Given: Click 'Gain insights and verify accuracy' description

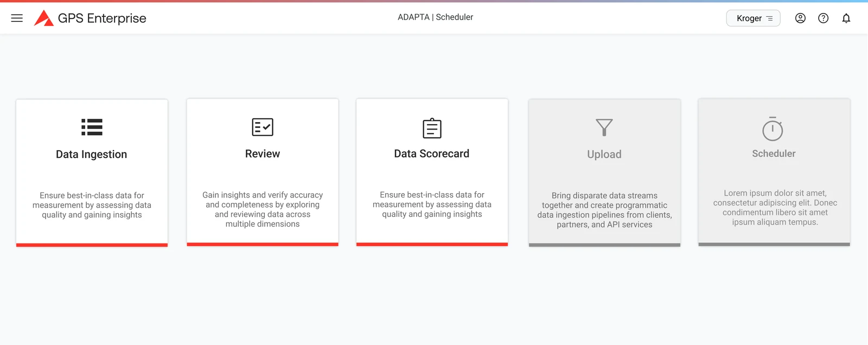Looking at the screenshot, I should tap(263, 209).
